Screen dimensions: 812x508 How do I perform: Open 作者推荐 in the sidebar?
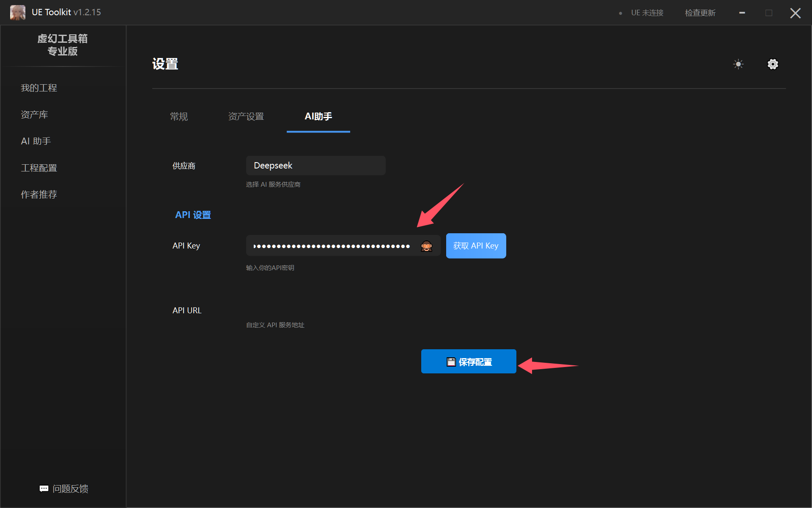39,194
